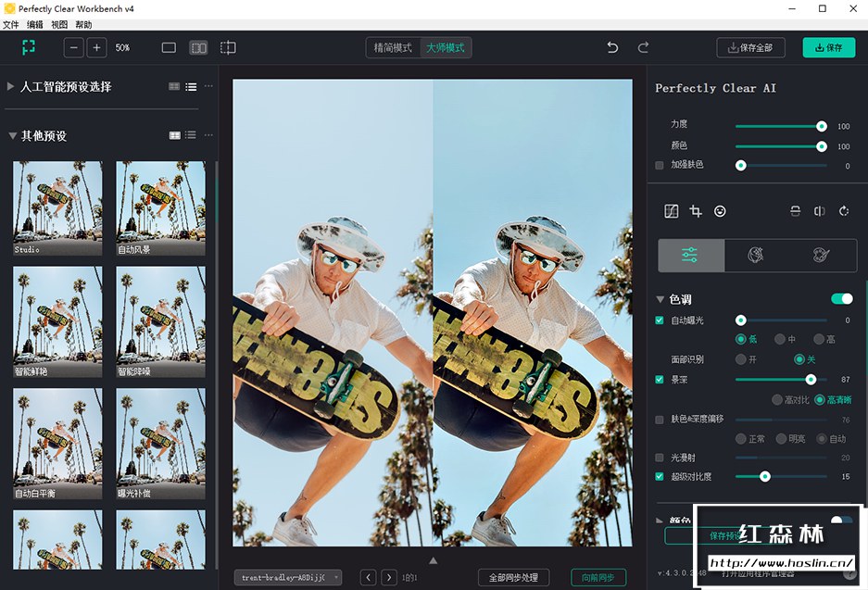Select 中 auto exposure level
The width and height of the screenshot is (868, 590).
(x=779, y=339)
